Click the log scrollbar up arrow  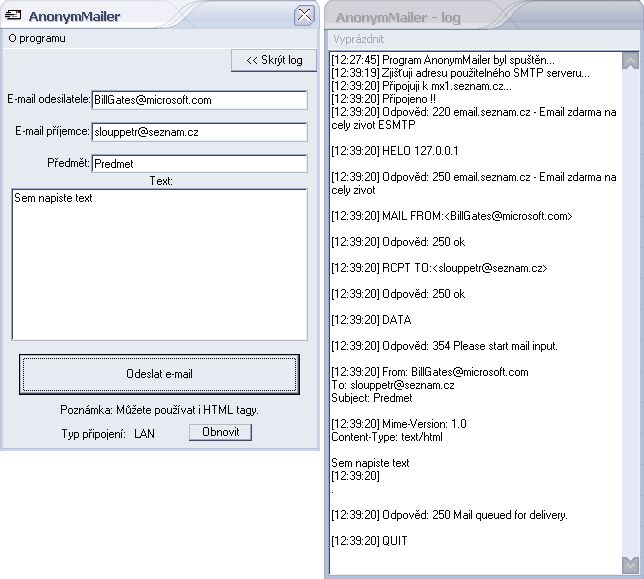tap(630, 61)
